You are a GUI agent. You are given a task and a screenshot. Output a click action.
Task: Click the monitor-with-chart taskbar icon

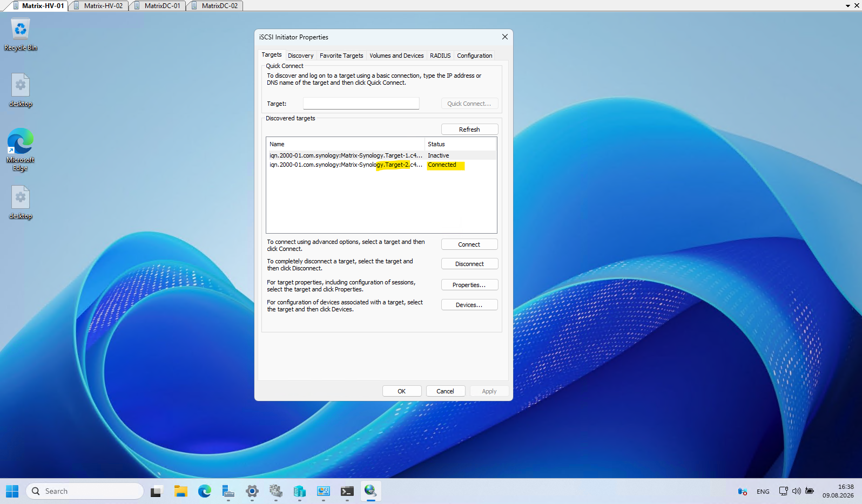323,491
